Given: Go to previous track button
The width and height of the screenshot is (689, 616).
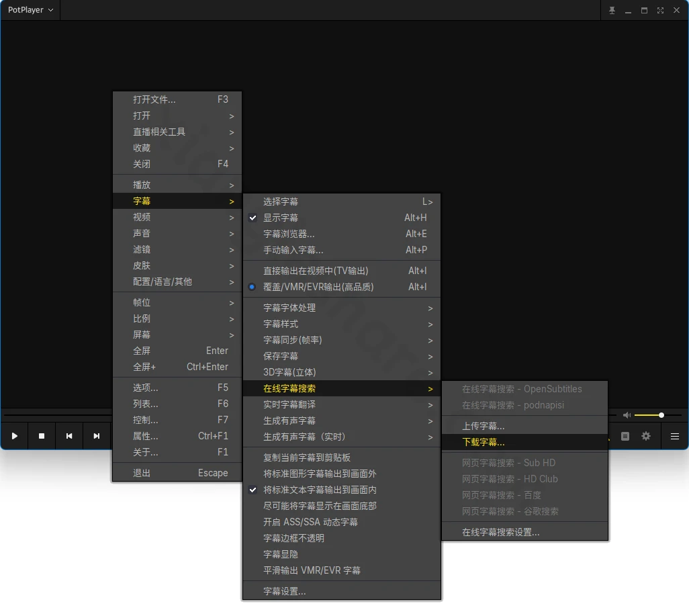Looking at the screenshot, I should tap(69, 436).
